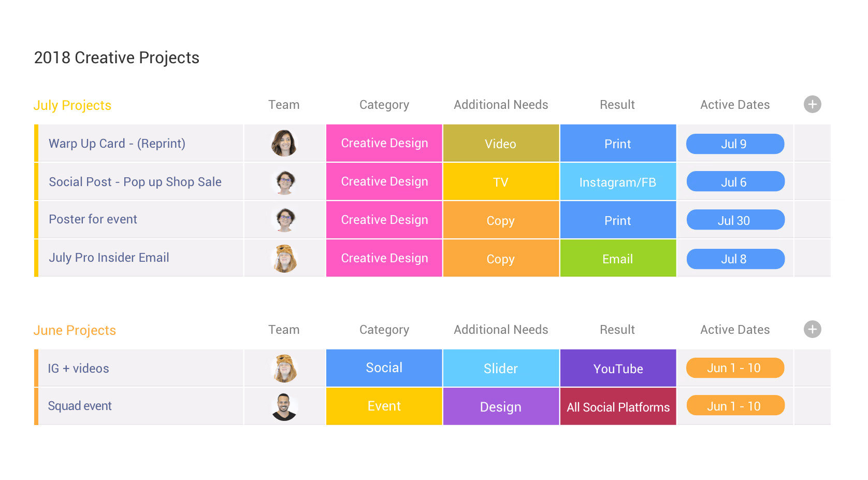Click the 2018 Creative Projects board title
This screenshot has width=868, height=480.
117,58
